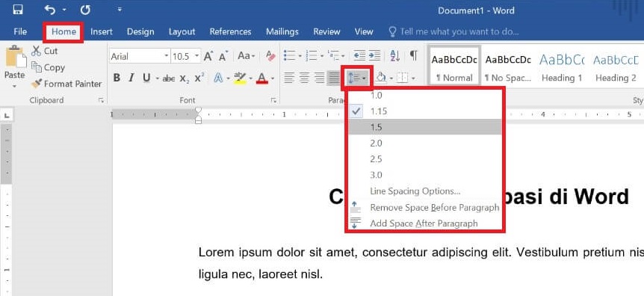This screenshot has width=644, height=296.
Task: Increase paragraph indent
Action: click(x=374, y=55)
